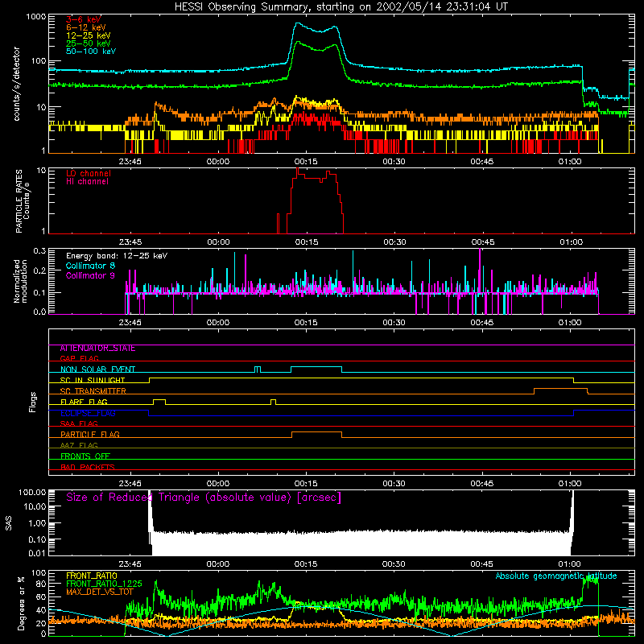Click the FLARE_FLAG label
Viewport: 644px width, 644px height.
pos(84,402)
